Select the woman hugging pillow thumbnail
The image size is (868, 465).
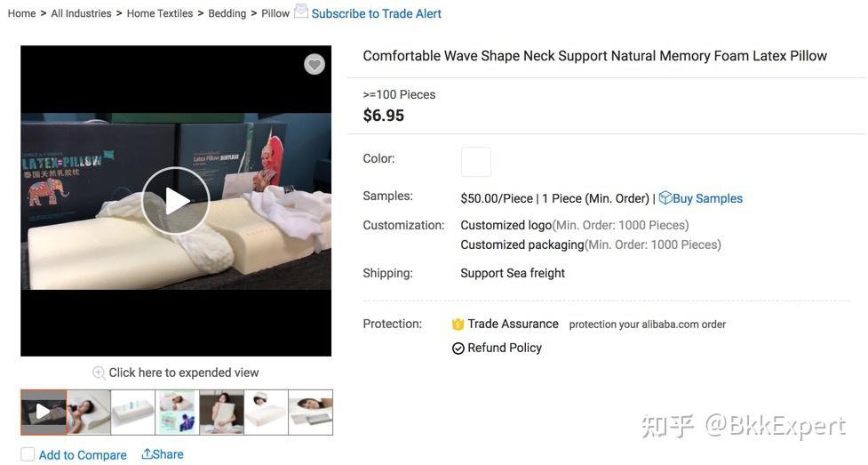[221, 412]
